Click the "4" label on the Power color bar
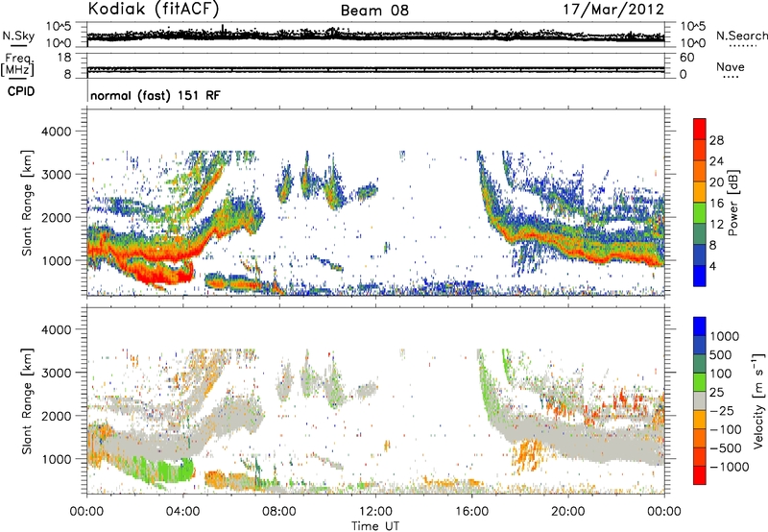This screenshot has height=532, width=768. coord(712,266)
